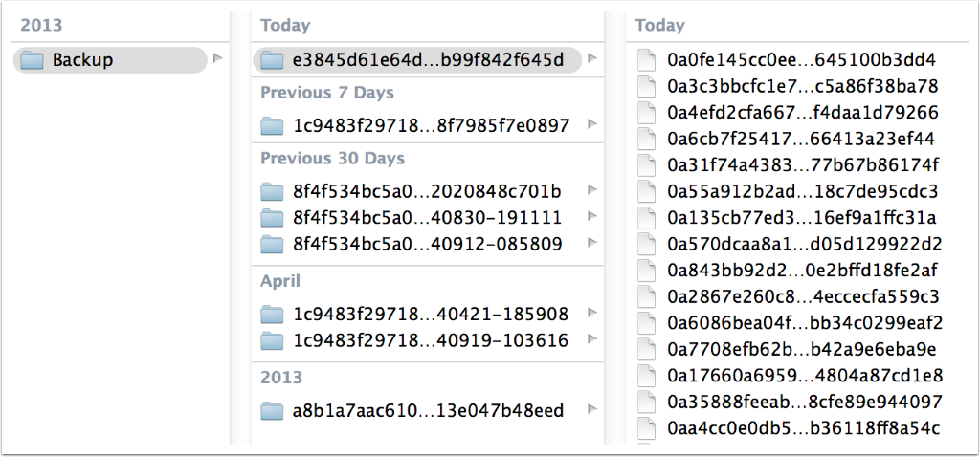Click folder icon for 1c9483f29718…8f7985f7e0897
This screenshot has width=980, height=457.
coord(273,125)
